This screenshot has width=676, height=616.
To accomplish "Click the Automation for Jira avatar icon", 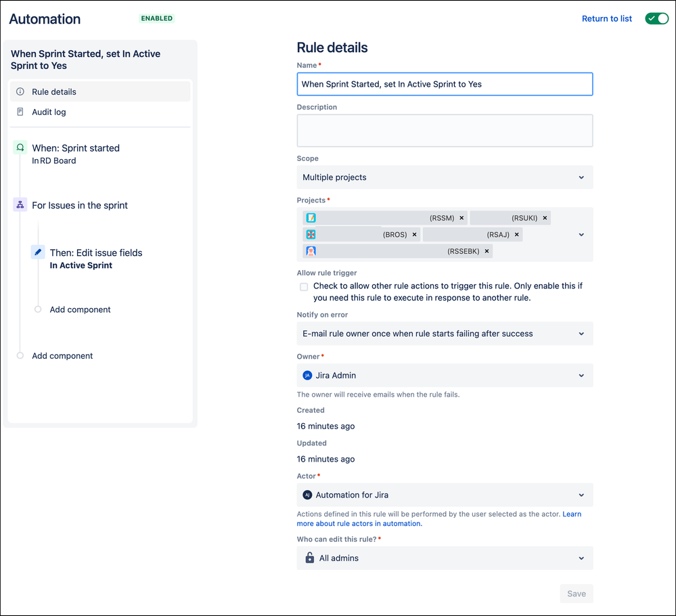I will tap(307, 495).
